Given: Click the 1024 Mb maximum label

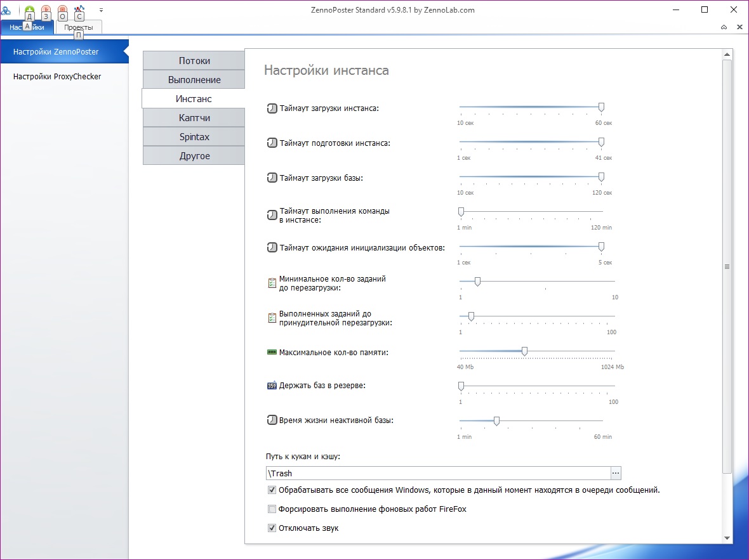Looking at the screenshot, I should 613,367.
